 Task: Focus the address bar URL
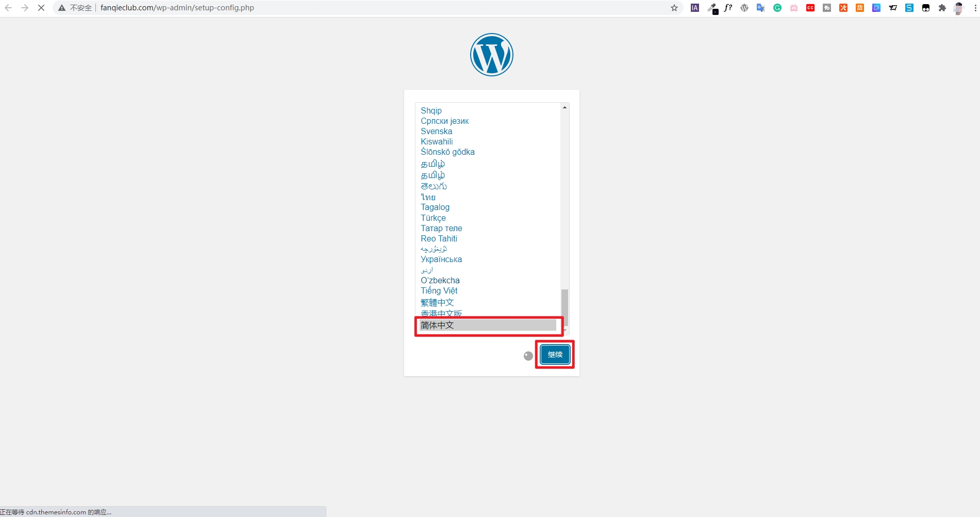(x=177, y=8)
